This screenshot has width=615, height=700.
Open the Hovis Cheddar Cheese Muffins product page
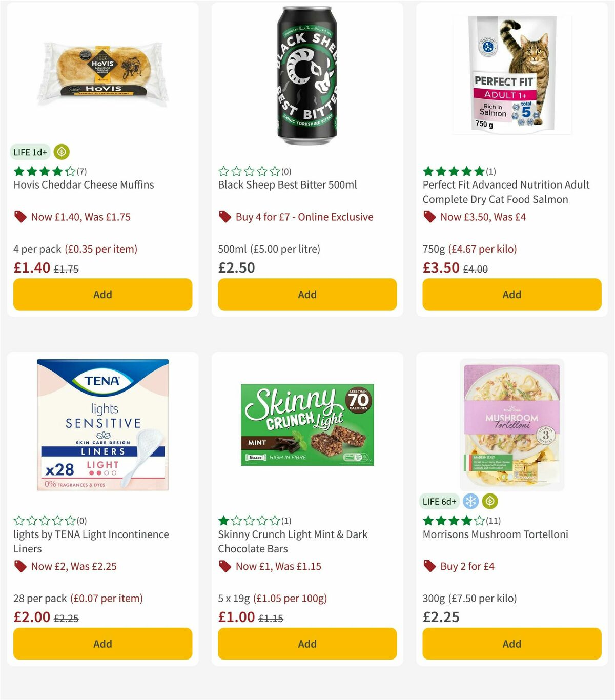[83, 185]
